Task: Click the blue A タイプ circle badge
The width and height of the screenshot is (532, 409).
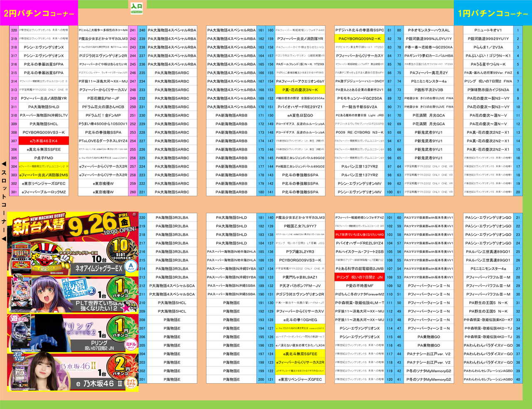Action: tap(131, 266)
